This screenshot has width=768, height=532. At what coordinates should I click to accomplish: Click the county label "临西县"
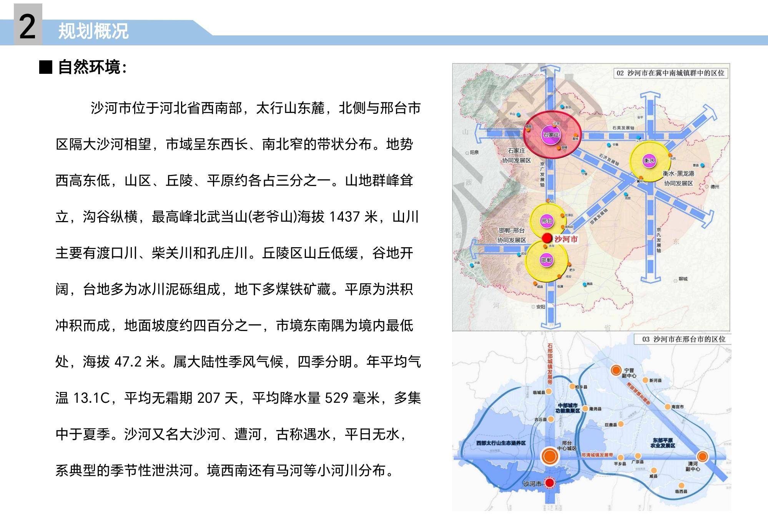click(681, 492)
